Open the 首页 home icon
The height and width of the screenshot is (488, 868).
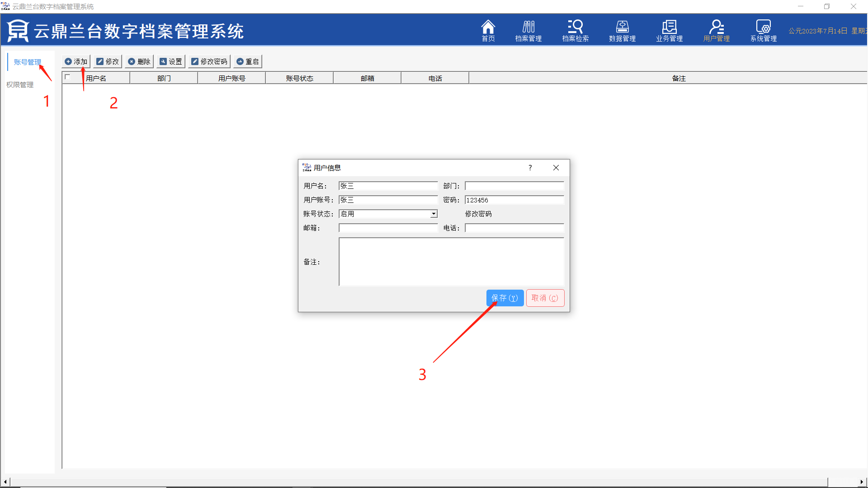(488, 30)
